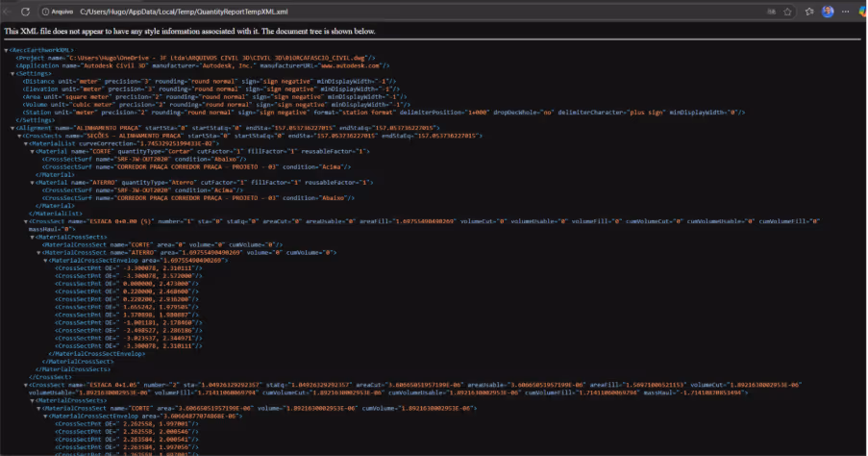Click the Project name ORÇAFASCIO_CIVIL.dwg line
Screen dimensions: 868x456
pyautogui.click(x=195, y=58)
